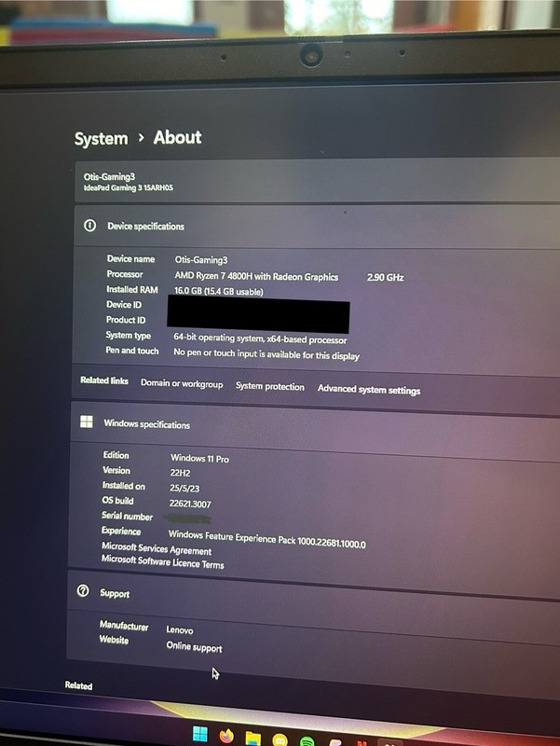The image size is (560, 746).
Task: Open the Domain or workgroup link
Action: tap(182, 383)
